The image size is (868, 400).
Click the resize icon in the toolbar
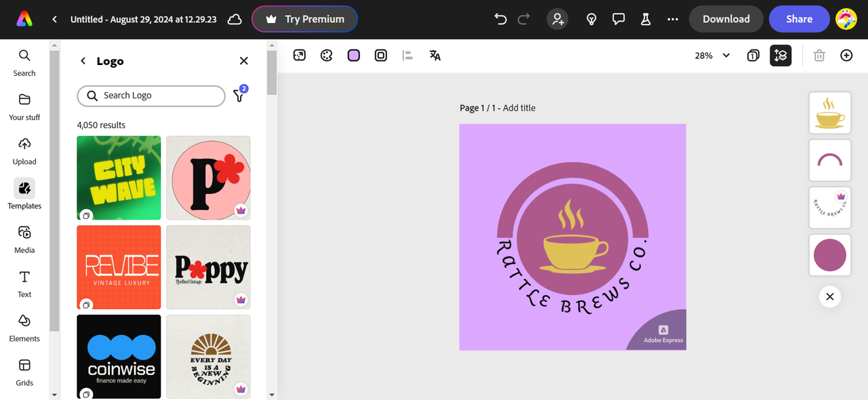coord(299,56)
